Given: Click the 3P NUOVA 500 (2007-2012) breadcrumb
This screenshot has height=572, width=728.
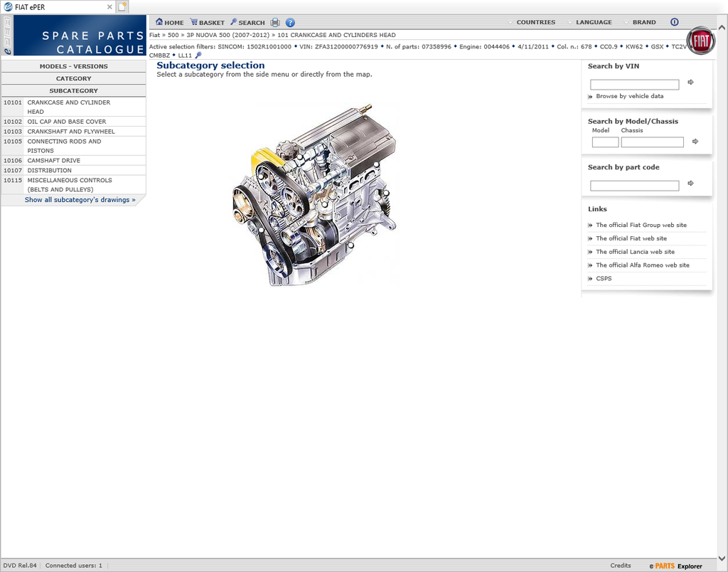Looking at the screenshot, I should pos(228,35).
